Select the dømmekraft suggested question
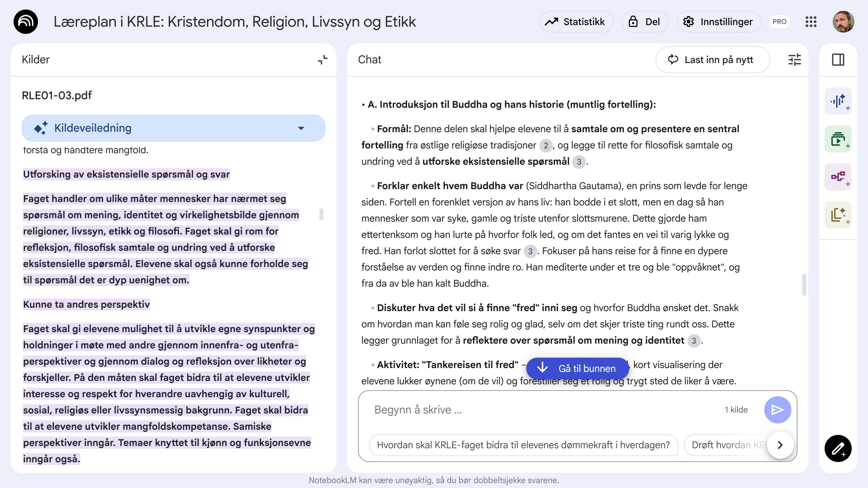 pos(523,445)
